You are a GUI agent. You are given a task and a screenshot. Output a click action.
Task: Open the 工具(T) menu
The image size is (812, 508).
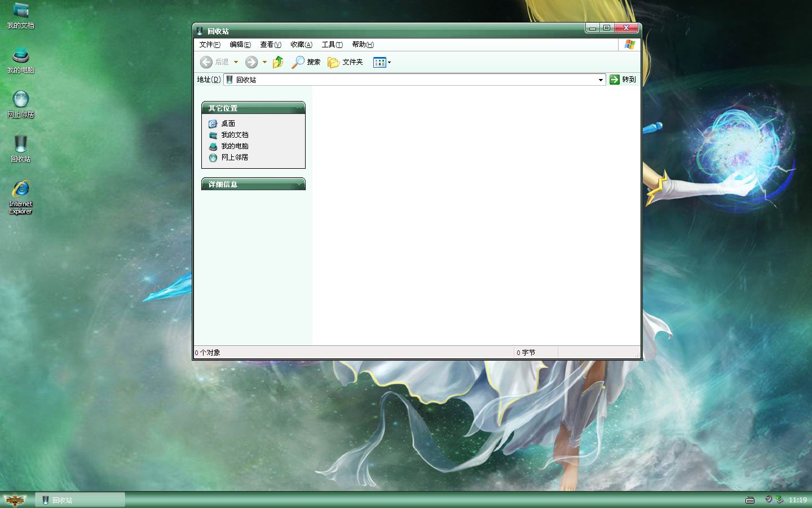pos(332,45)
